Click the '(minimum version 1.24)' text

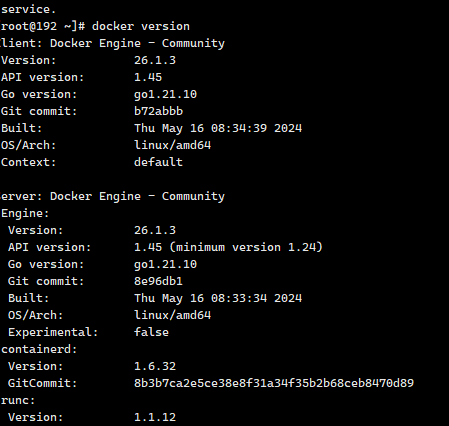click(246, 247)
